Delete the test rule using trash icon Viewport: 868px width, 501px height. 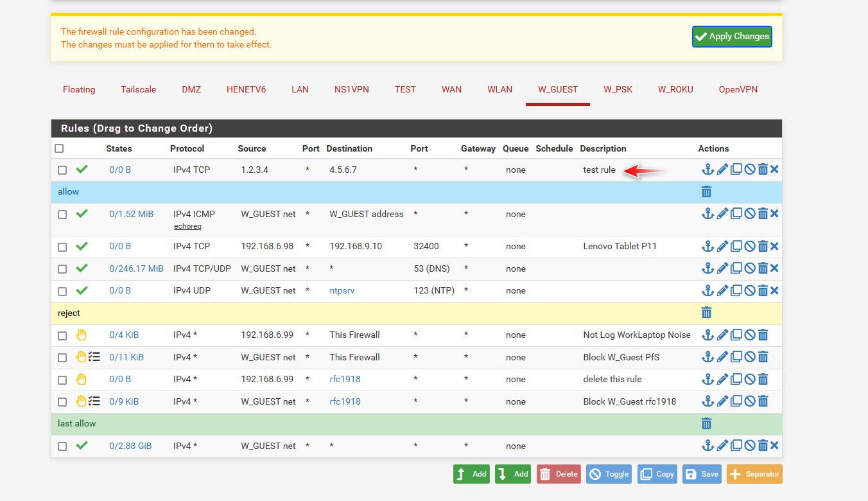[x=763, y=170]
